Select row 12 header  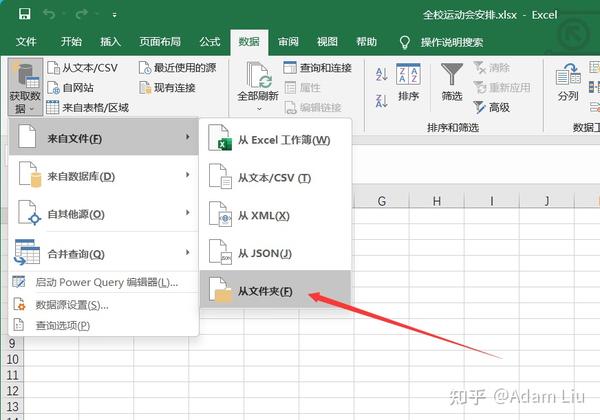coord(12,391)
